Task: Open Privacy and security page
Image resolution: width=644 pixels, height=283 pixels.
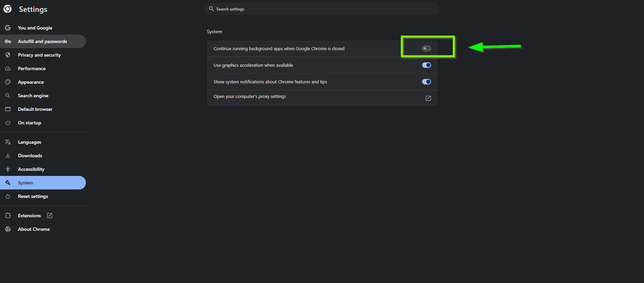Action: [43, 55]
